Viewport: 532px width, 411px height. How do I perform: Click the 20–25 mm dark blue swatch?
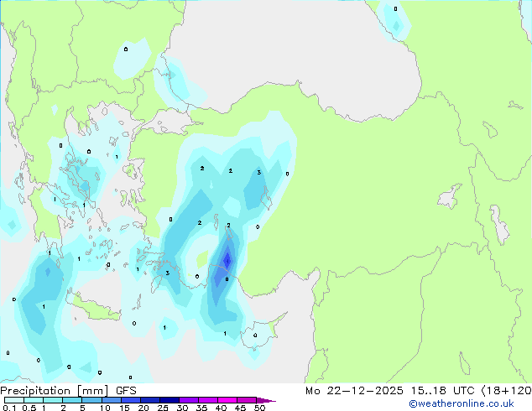150,400
